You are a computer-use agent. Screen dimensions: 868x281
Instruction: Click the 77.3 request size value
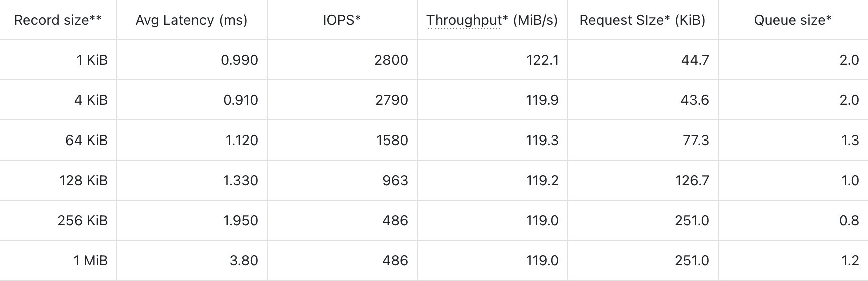pyautogui.click(x=696, y=140)
